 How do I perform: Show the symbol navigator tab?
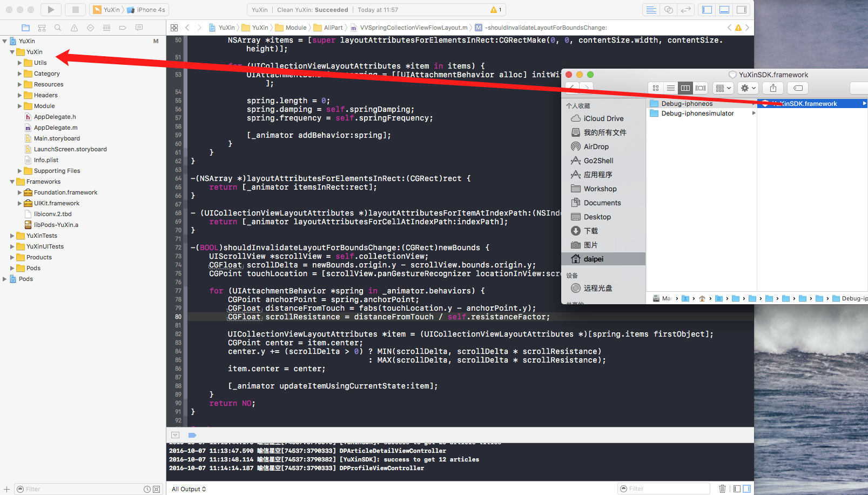click(x=42, y=28)
